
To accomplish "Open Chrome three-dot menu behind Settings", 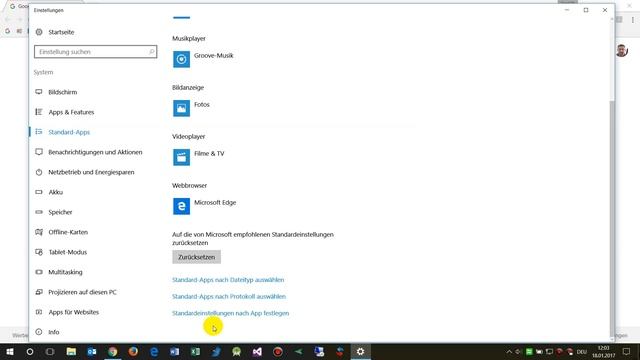I will pyautogui.click(x=632, y=20).
